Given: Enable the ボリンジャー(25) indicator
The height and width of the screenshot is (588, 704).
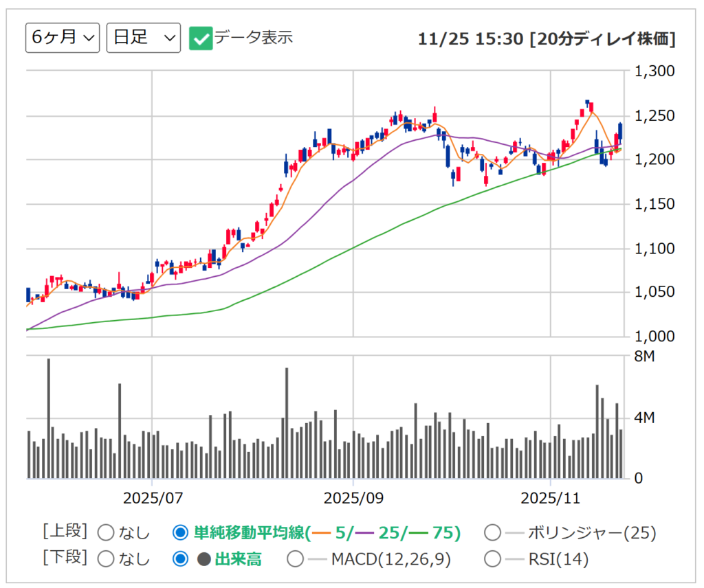Looking at the screenshot, I should 493,532.
